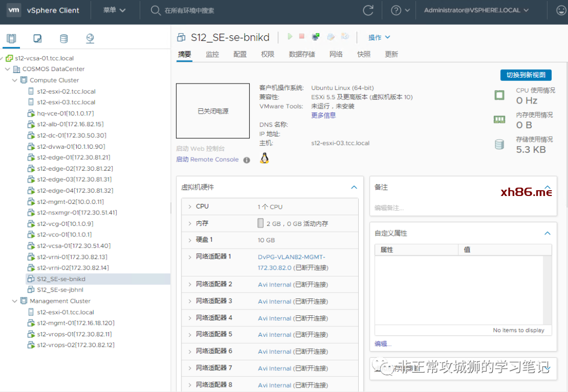This screenshot has width=568, height=392.
Task: Open the Storage inventory view icon
Action: (64, 38)
